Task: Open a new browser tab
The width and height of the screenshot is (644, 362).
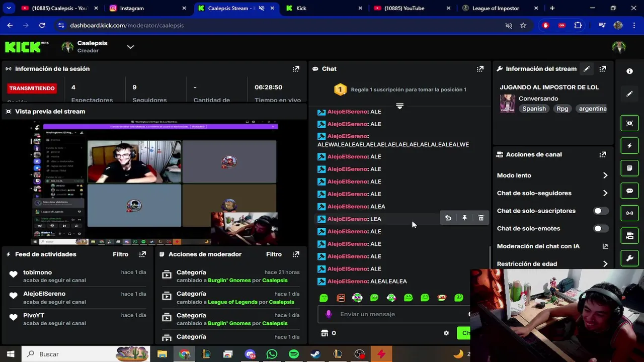Action: tap(552, 8)
